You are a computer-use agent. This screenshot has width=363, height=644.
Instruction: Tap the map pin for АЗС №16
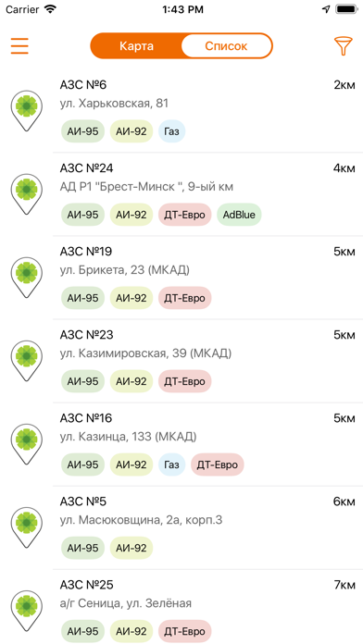pos(27,444)
